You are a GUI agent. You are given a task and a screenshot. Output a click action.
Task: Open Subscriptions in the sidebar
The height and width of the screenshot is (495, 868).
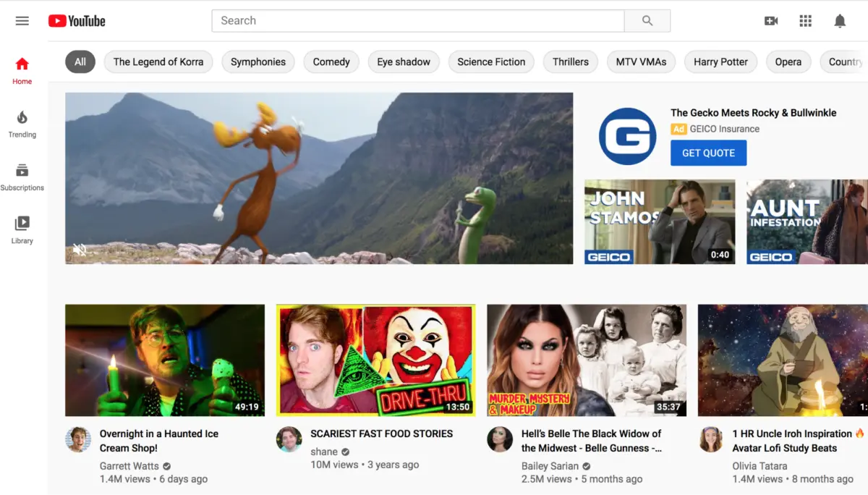click(x=22, y=177)
